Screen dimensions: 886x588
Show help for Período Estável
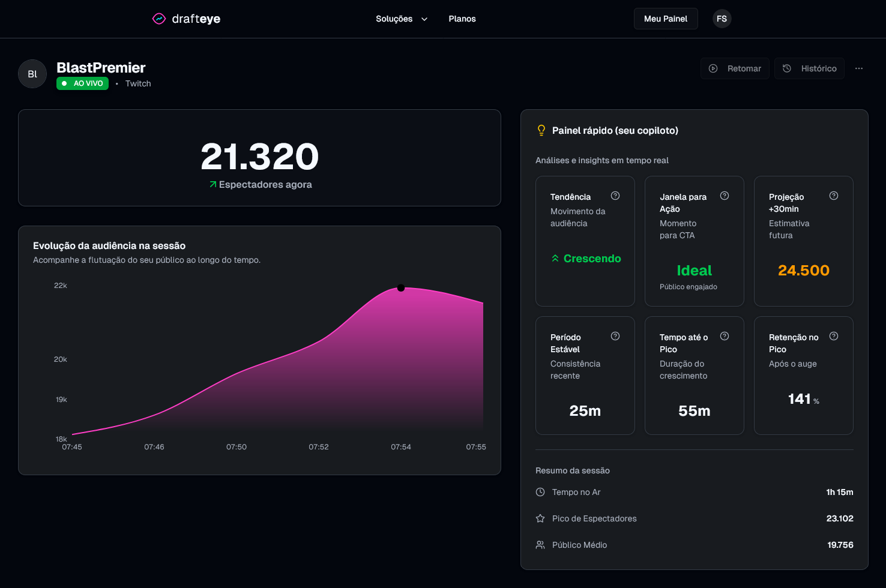615,336
